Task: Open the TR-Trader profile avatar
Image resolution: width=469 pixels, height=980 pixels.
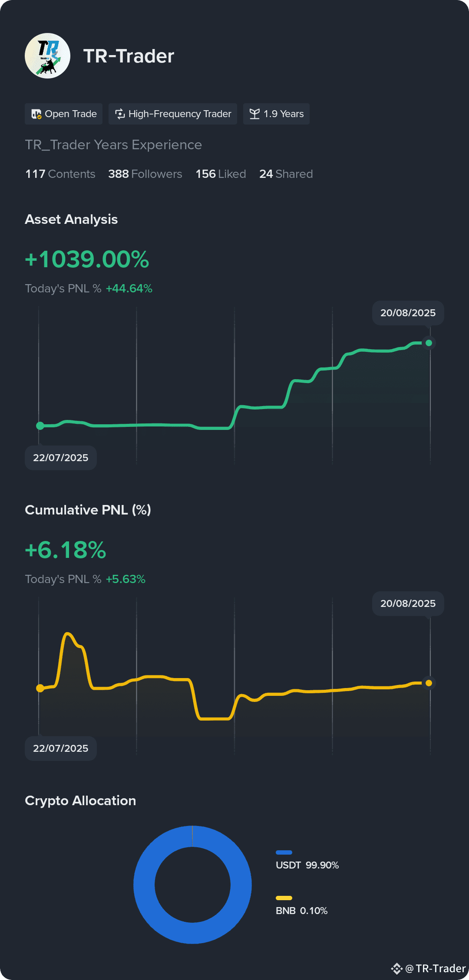Action: coord(47,56)
